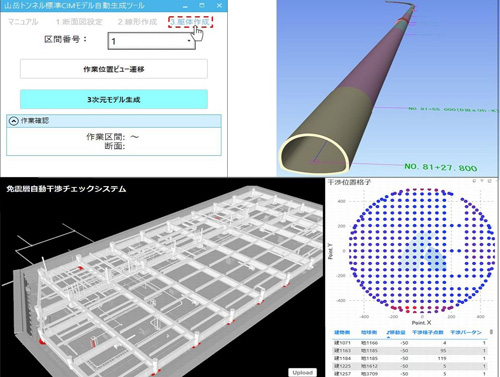
Task: Select the 建1184 row with 119 points
Action: (410, 358)
